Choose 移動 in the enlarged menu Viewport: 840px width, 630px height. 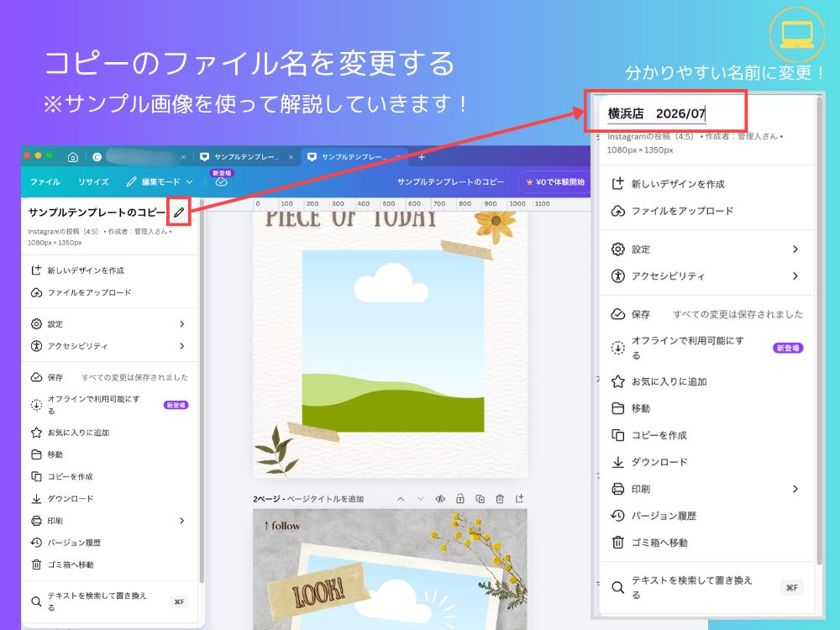(x=706, y=408)
